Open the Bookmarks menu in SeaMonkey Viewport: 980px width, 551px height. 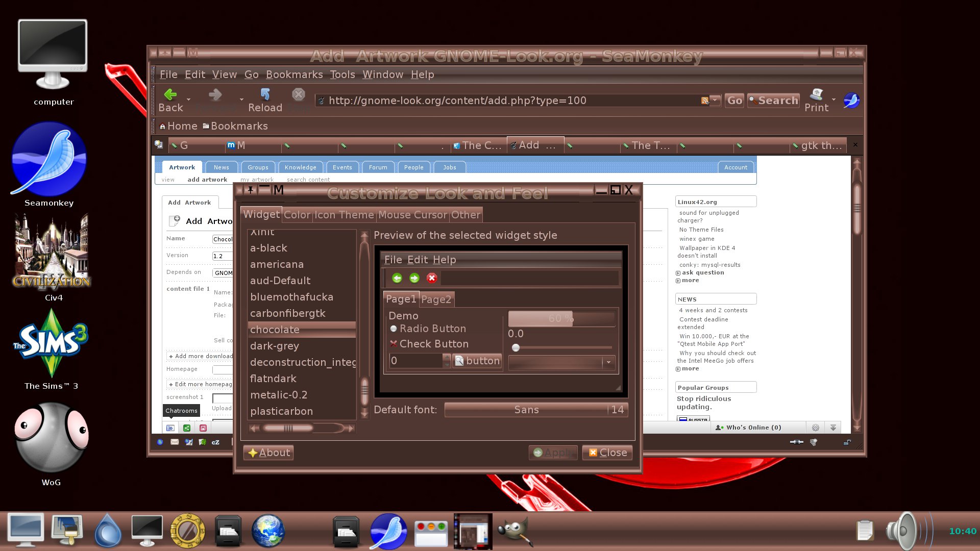point(294,74)
